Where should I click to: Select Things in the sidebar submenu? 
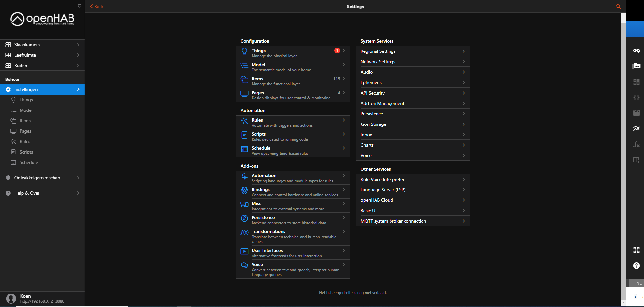(x=42, y=100)
